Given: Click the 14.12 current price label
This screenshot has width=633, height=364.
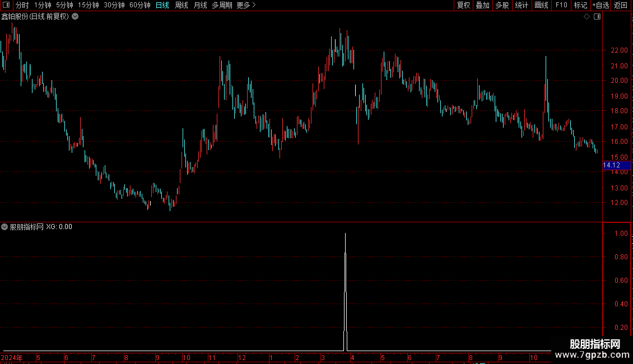Looking at the screenshot, I should coord(616,165).
